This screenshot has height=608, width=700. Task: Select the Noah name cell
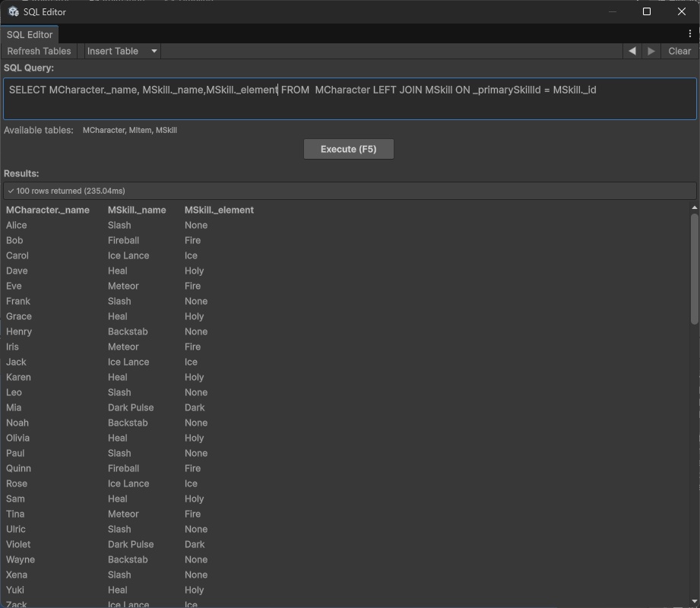click(x=17, y=423)
